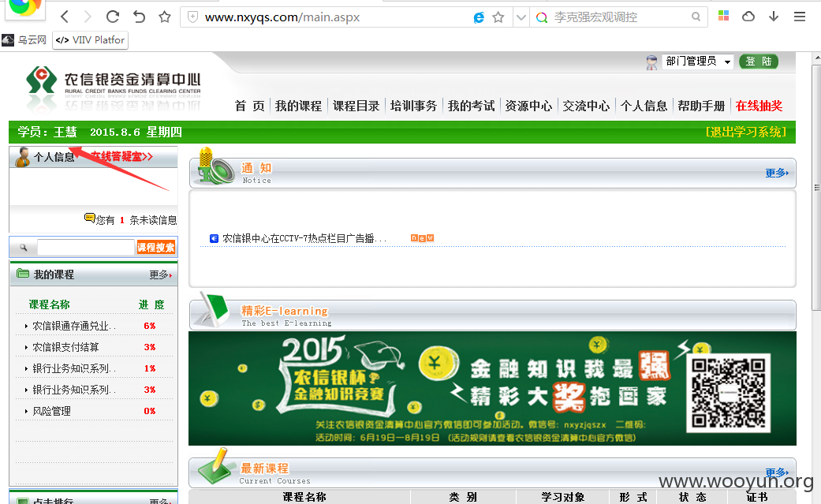The width and height of the screenshot is (821, 504).
Task: Open the red 在线抽奖 menu item
Action: 759,106
